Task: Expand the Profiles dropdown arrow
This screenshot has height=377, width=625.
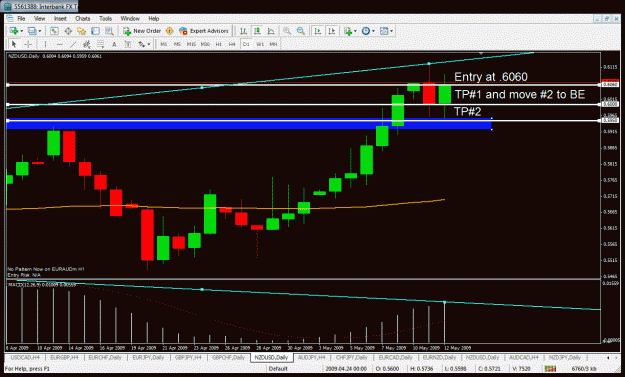Action: coord(40,31)
